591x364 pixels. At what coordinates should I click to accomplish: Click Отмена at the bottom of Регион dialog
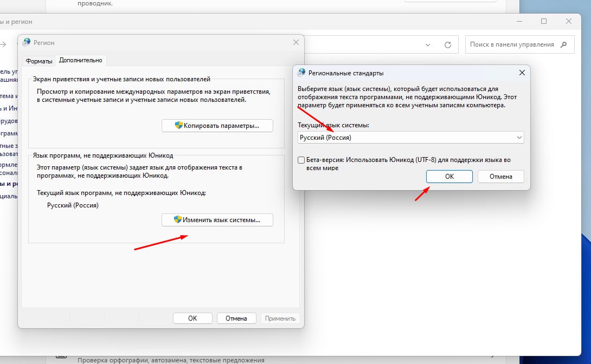tap(236, 318)
